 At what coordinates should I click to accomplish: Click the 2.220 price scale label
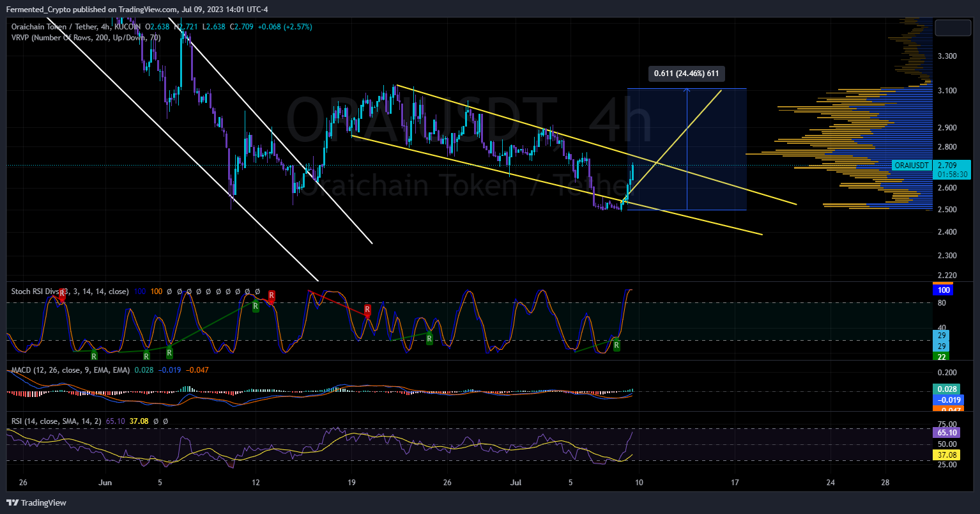[947, 276]
